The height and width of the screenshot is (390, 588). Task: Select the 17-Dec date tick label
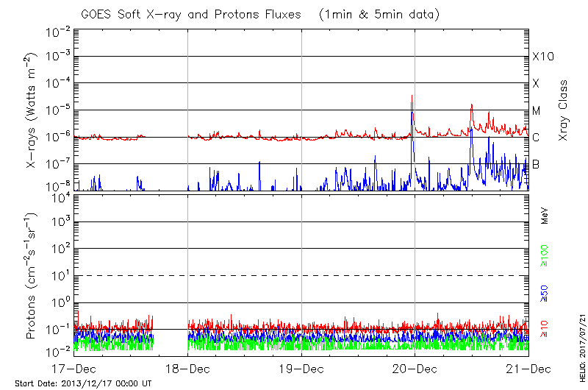(74, 368)
